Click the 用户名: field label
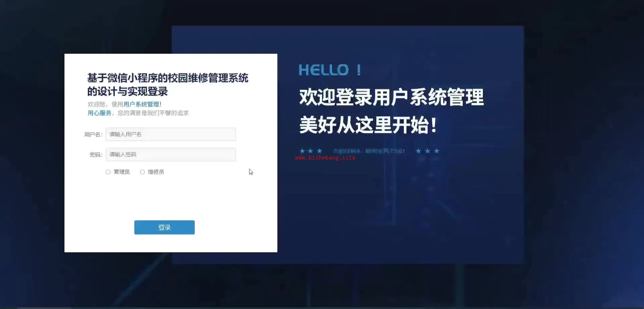 [93, 135]
